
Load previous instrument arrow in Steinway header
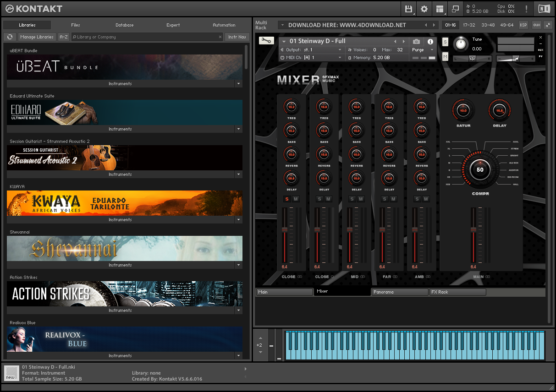(x=395, y=41)
